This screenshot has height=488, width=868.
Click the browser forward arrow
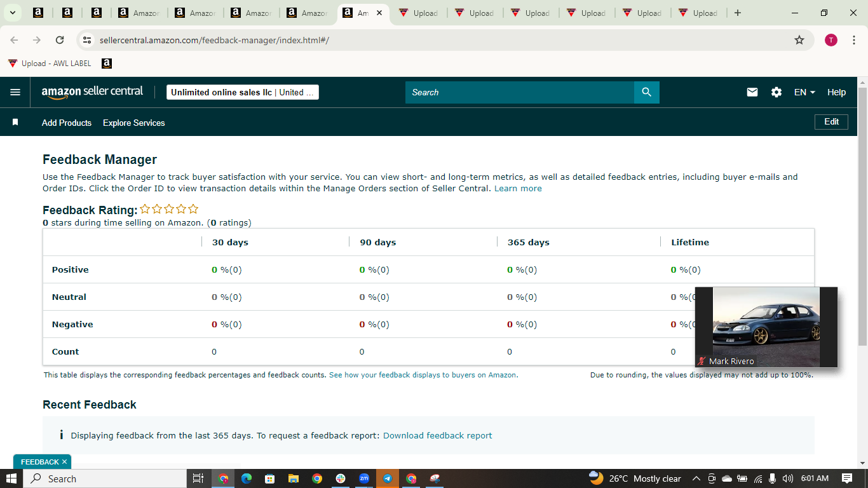pos(37,40)
